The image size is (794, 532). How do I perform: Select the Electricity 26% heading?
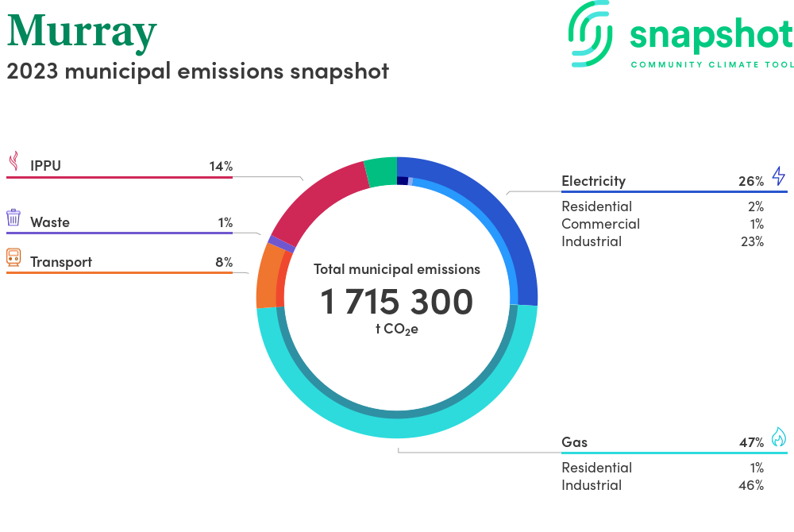pyautogui.click(x=662, y=181)
